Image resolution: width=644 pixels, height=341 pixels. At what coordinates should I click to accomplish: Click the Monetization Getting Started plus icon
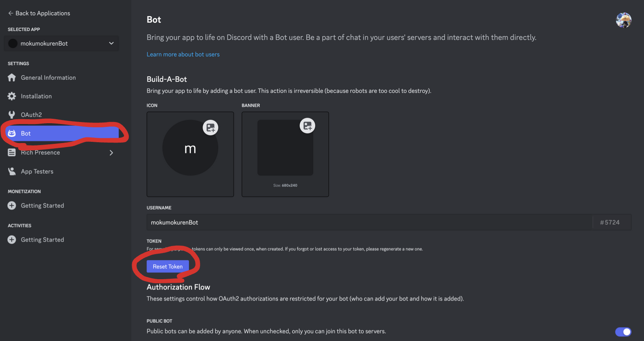pos(12,206)
